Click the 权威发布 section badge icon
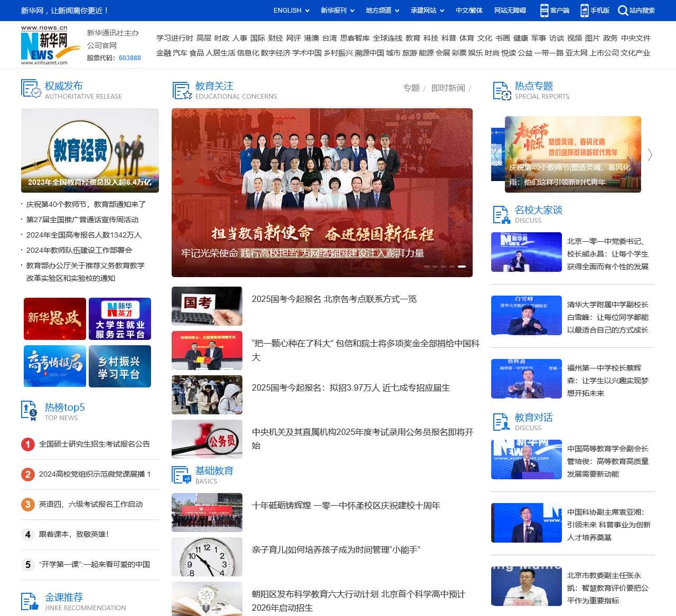 pos(29,89)
